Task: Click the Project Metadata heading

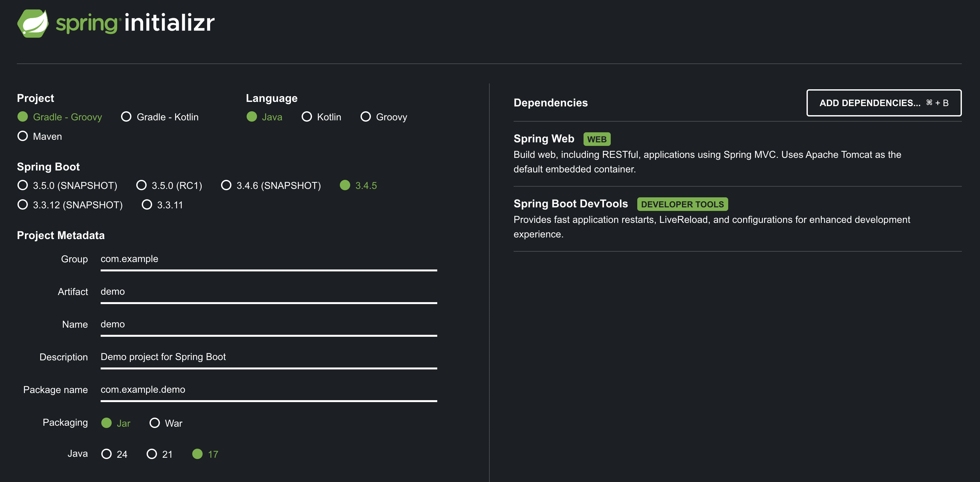Action: point(61,235)
